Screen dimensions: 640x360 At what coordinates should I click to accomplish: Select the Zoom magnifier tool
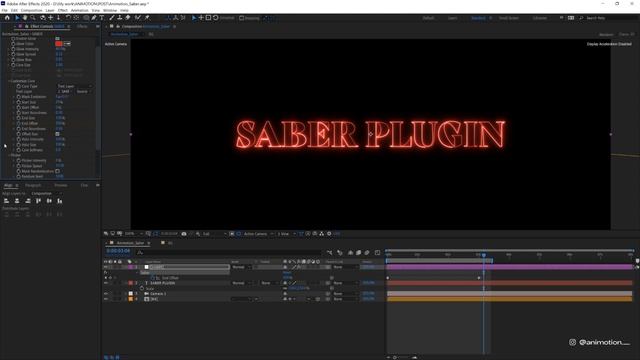[x=33, y=18]
